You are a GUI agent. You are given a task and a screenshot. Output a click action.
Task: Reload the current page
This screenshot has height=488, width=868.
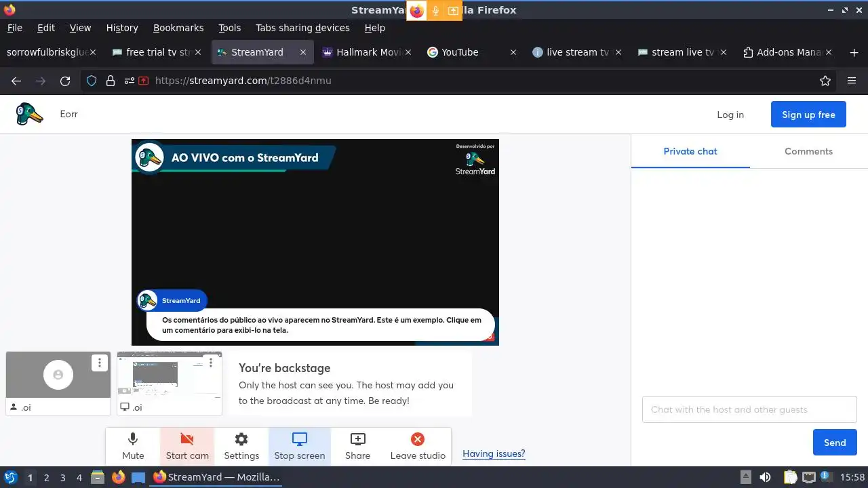point(65,81)
